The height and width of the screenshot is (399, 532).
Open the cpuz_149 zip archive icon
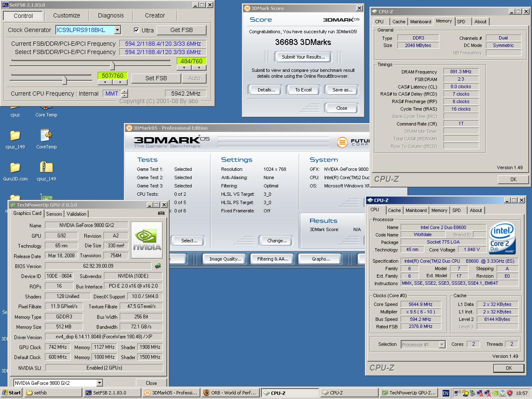[46, 171]
